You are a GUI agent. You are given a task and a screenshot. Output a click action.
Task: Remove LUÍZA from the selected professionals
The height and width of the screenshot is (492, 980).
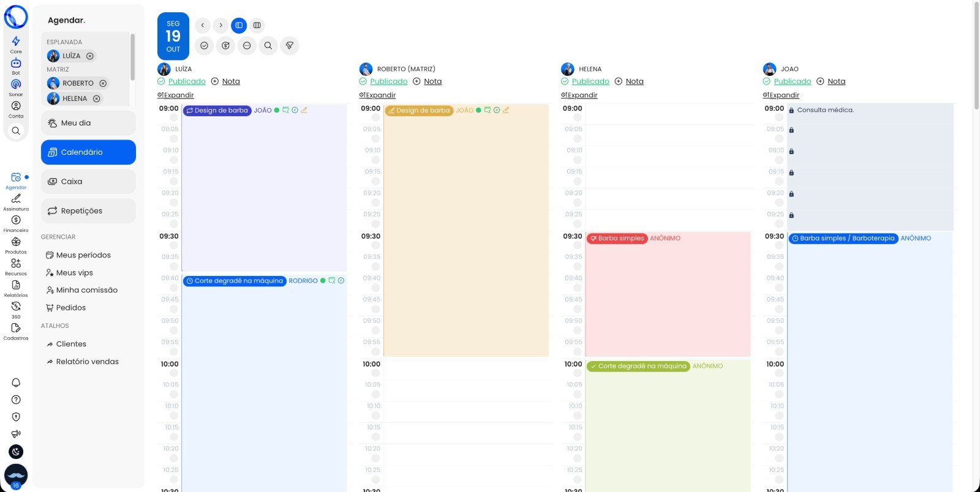[x=90, y=56]
